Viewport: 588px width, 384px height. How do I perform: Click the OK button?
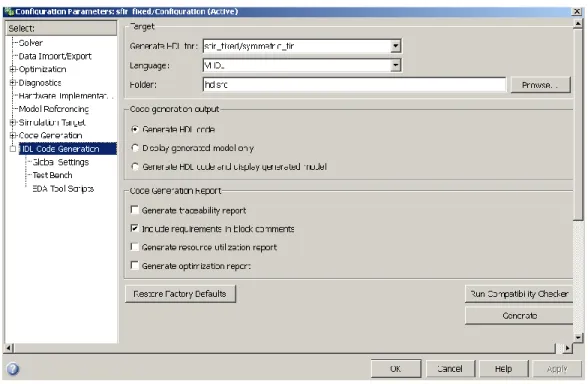click(396, 369)
